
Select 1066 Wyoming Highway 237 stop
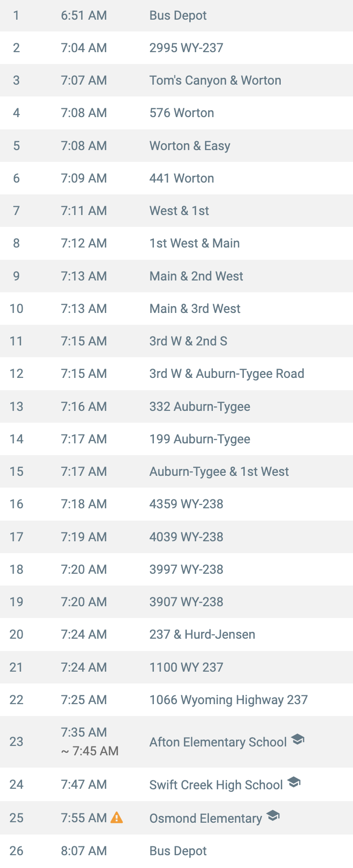coord(176,700)
